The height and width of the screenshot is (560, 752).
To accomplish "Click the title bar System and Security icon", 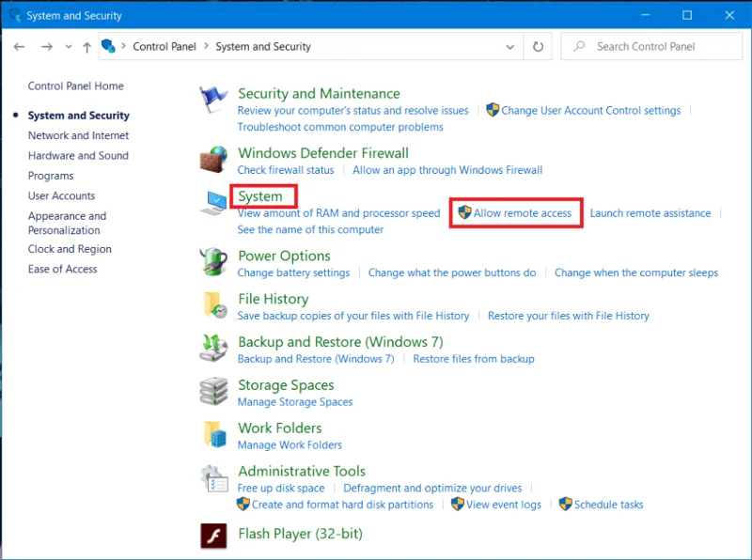I will [x=15, y=15].
